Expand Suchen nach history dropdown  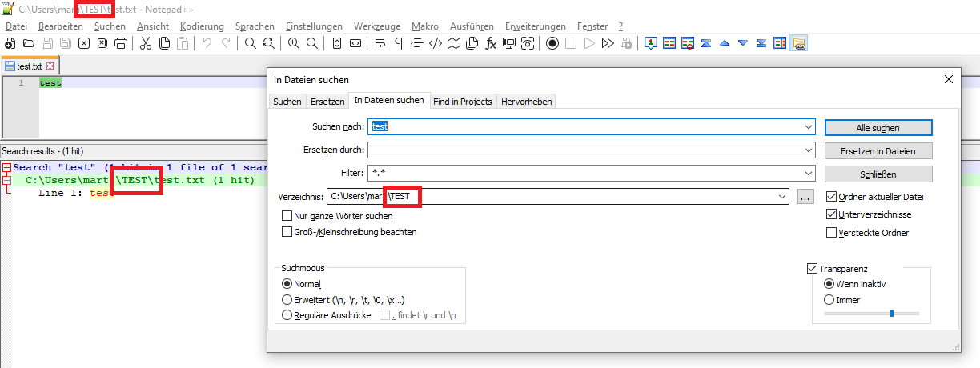coord(809,126)
